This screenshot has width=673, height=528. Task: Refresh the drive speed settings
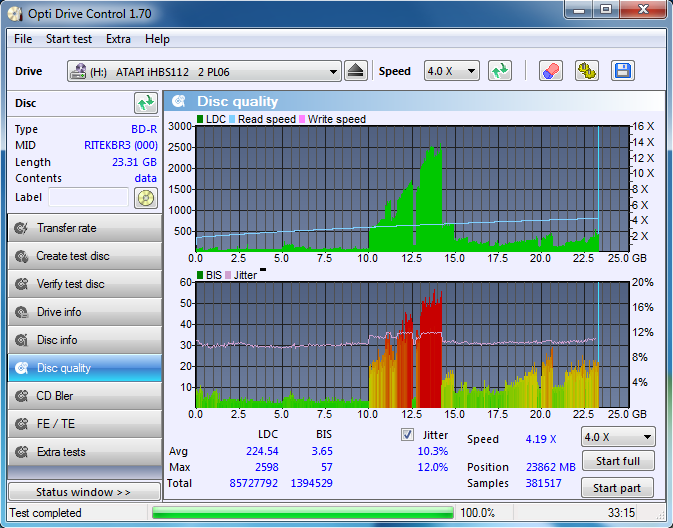pyautogui.click(x=500, y=71)
